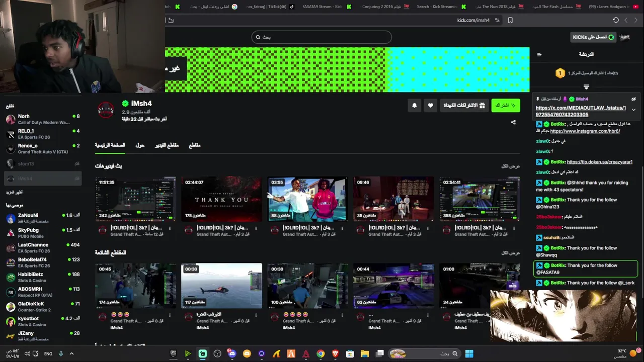This screenshot has width=644, height=362.
Task: Click عرض الكل beside popular clips
Action: coord(511,253)
